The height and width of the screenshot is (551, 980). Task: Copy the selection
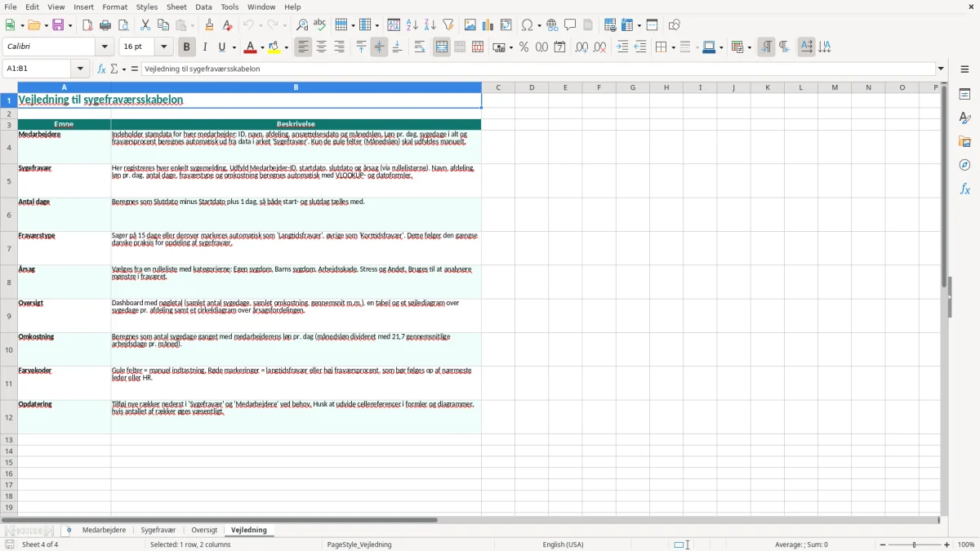[163, 25]
